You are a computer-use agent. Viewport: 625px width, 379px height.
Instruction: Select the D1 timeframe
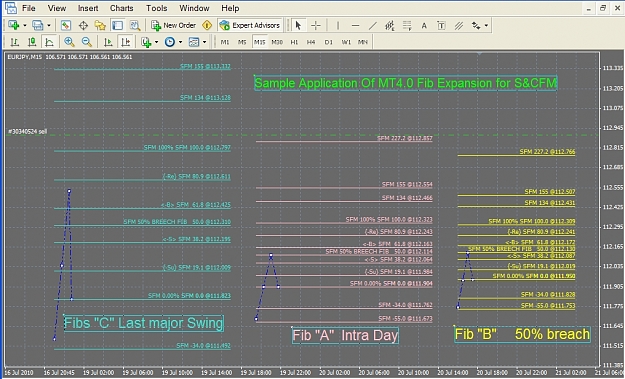point(328,42)
